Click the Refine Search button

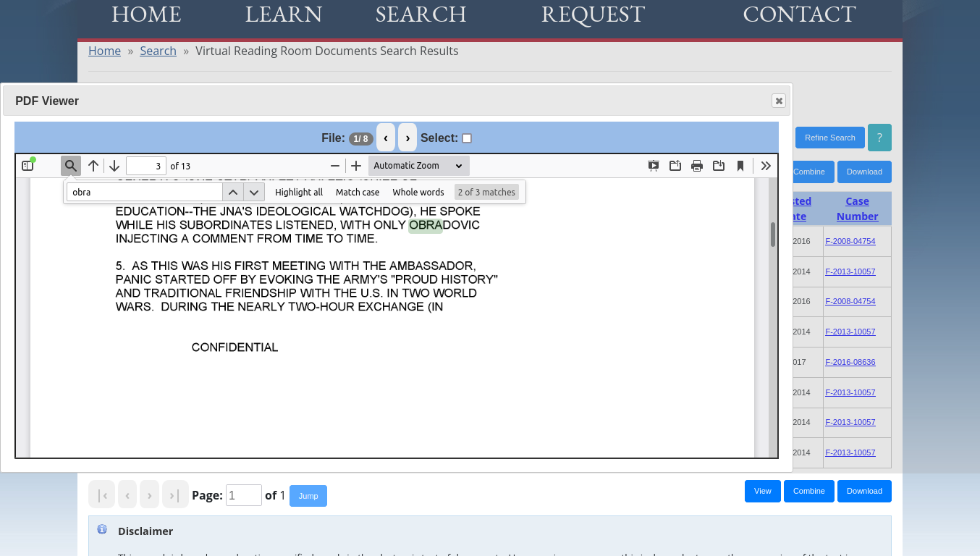tap(829, 138)
